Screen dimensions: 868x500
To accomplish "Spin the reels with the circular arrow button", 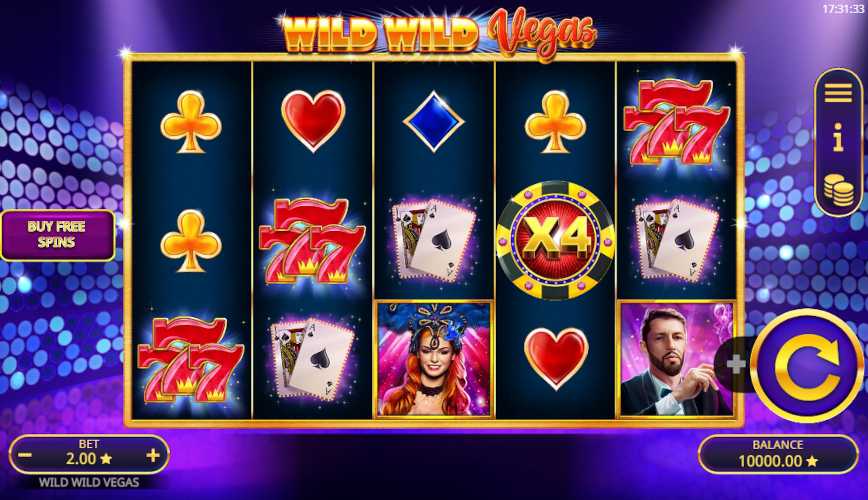I will pos(807,366).
